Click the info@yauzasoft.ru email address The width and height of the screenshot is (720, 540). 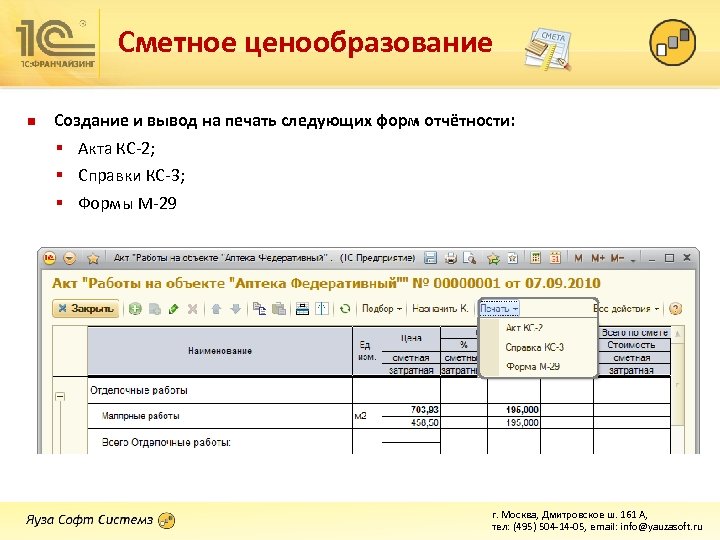[661, 527]
